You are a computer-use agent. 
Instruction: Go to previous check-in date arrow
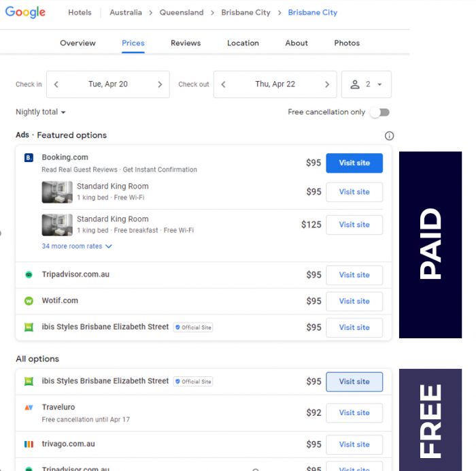click(56, 84)
